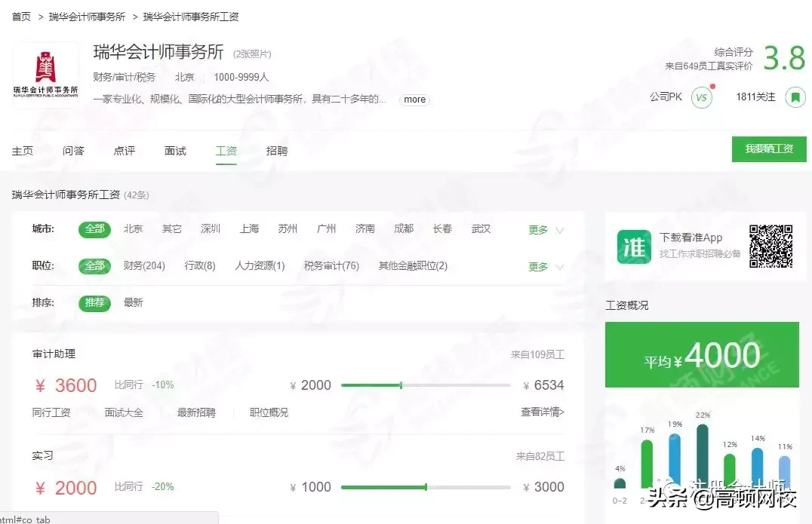
Task: Switch to the 点评 tab
Action: coord(125,150)
